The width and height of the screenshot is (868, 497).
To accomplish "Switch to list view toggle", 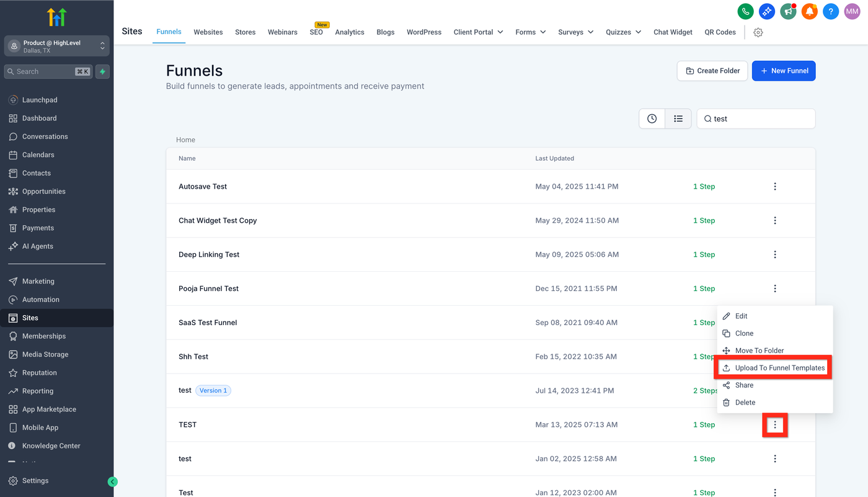I will (678, 119).
